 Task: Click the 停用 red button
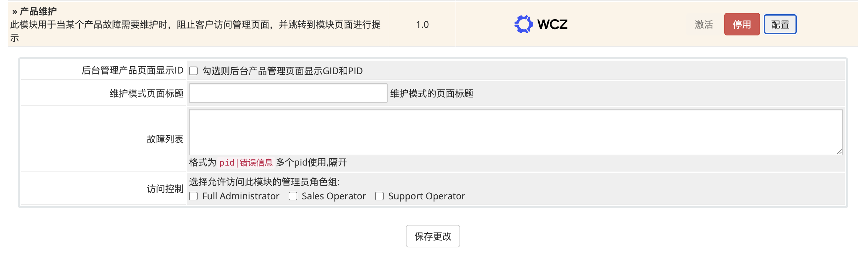click(742, 24)
